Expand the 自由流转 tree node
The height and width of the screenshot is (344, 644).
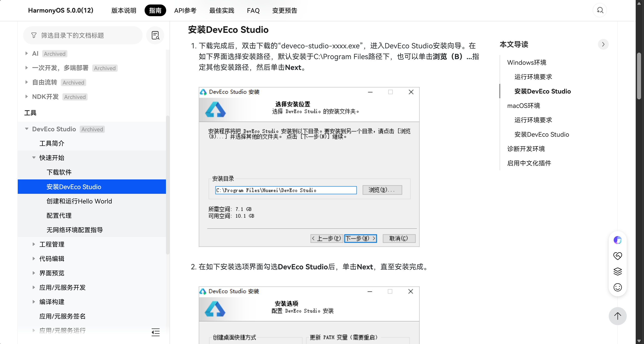pyautogui.click(x=26, y=82)
